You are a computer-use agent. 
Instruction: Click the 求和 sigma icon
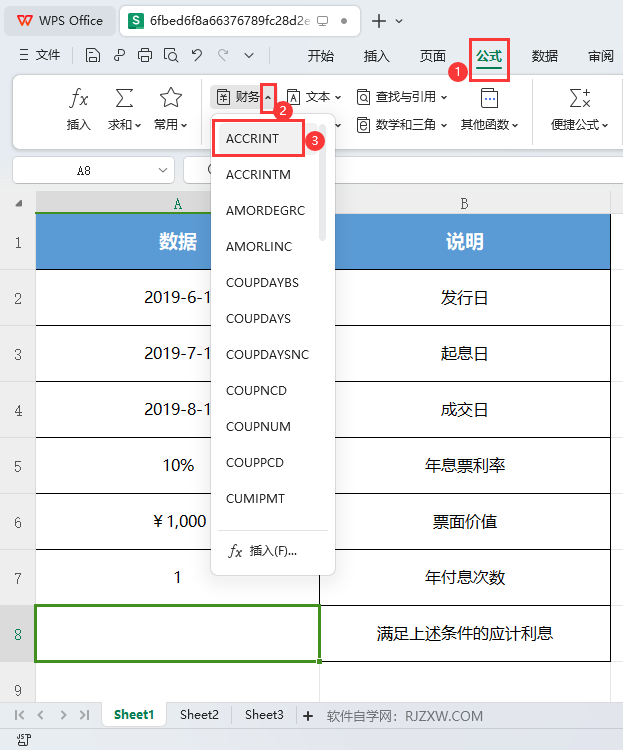(x=124, y=99)
